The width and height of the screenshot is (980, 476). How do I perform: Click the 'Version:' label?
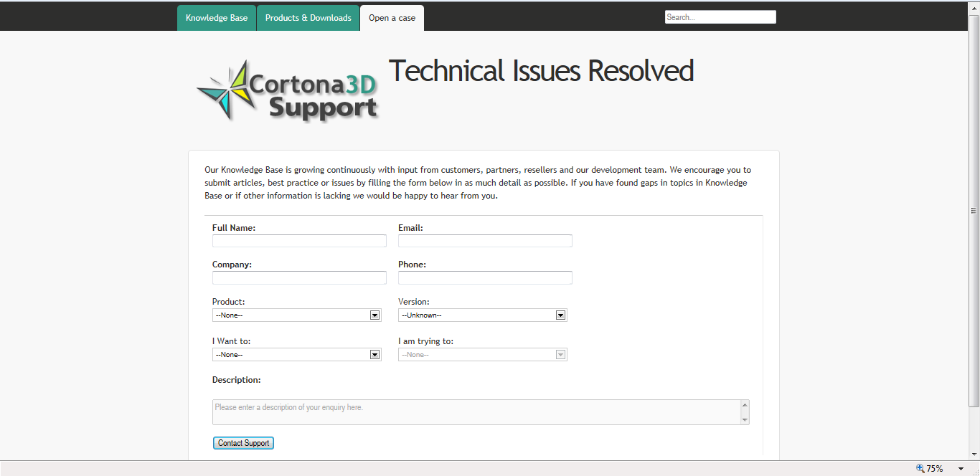coord(414,302)
